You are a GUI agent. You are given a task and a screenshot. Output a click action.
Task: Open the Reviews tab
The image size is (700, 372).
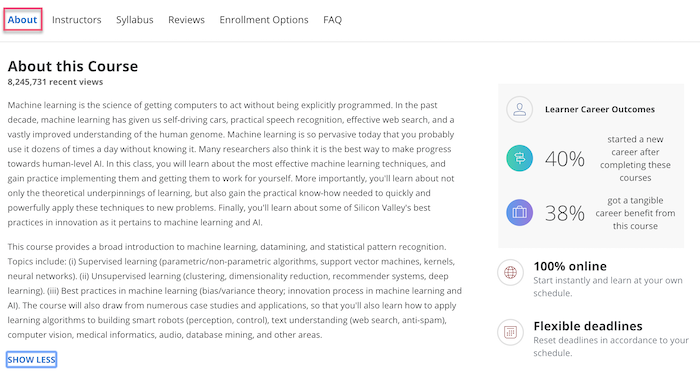pyautogui.click(x=186, y=20)
